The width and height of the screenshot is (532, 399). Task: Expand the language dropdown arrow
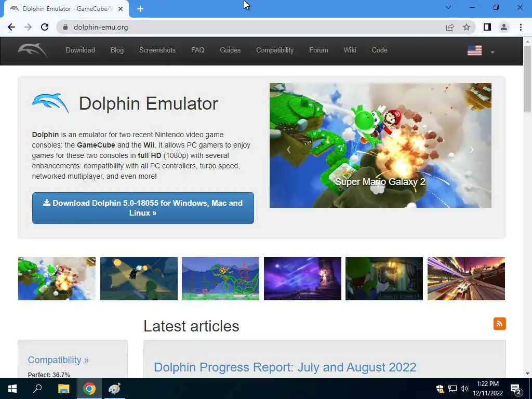coord(493,52)
